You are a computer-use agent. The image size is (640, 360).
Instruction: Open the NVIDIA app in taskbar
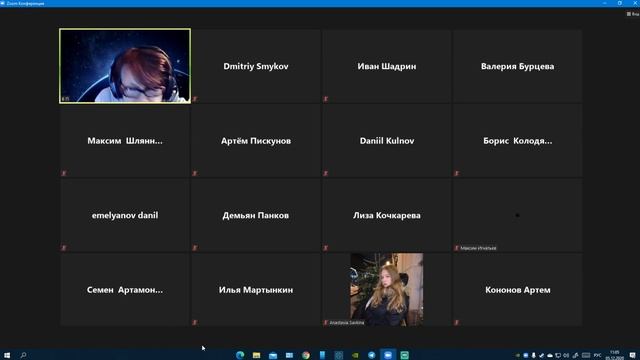click(x=355, y=355)
